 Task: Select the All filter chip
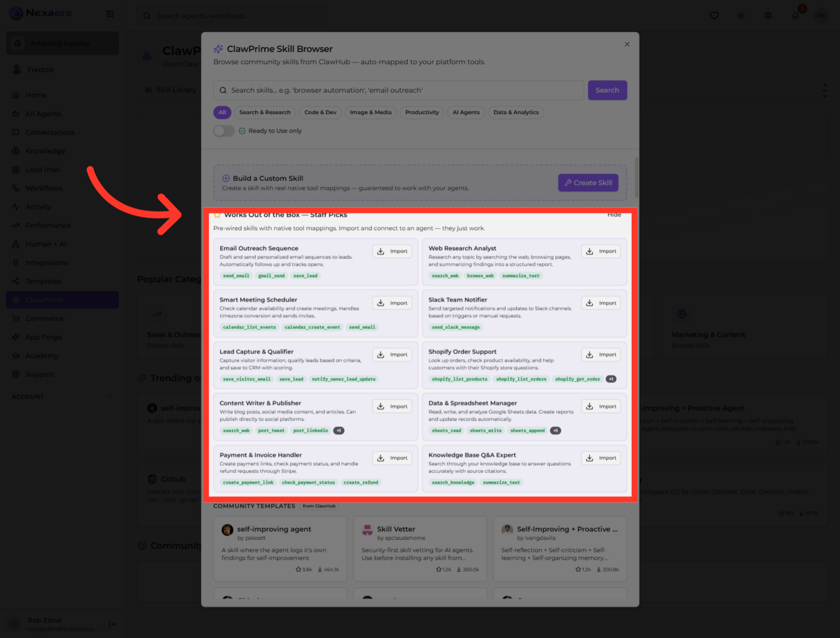pos(222,113)
